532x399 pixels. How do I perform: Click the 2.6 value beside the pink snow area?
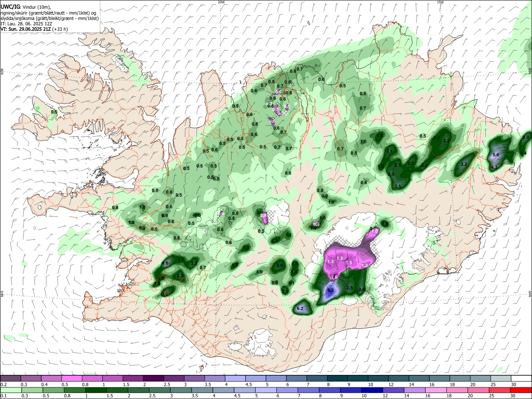tap(334, 277)
